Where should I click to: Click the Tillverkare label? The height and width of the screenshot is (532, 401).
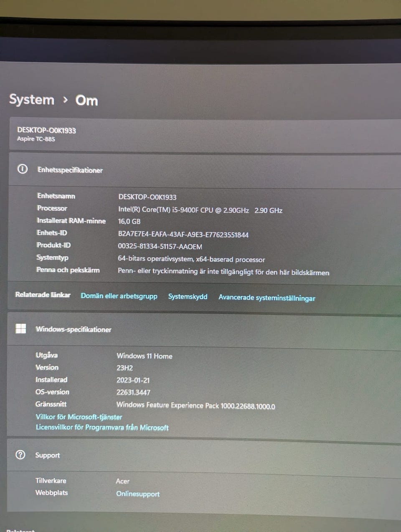click(51, 480)
